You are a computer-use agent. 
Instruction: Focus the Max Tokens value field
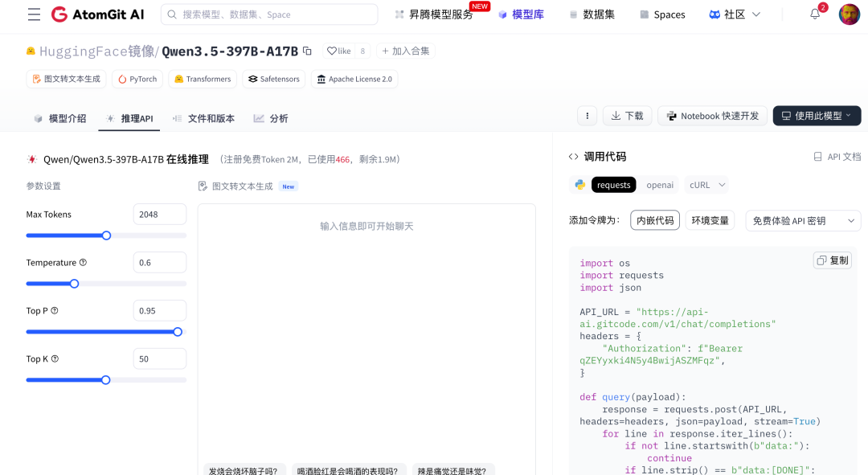coord(159,215)
